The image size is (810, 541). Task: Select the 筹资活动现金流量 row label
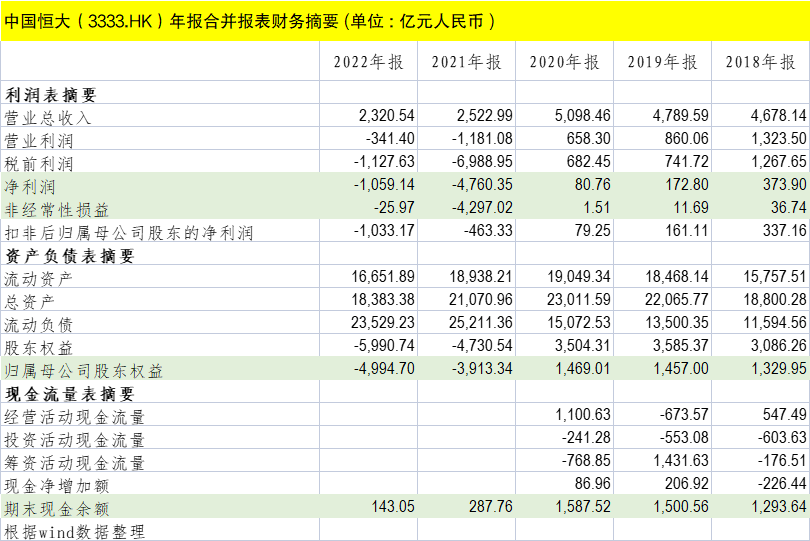pyautogui.click(x=74, y=463)
